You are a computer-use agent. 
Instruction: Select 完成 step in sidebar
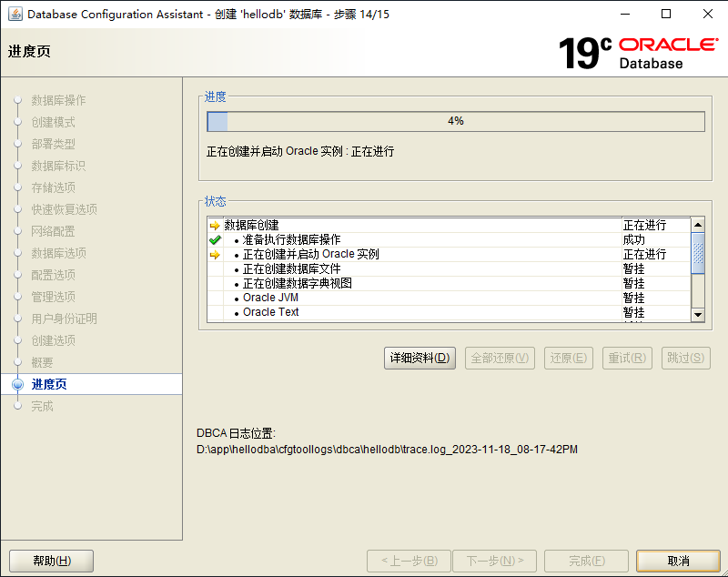[42, 406]
